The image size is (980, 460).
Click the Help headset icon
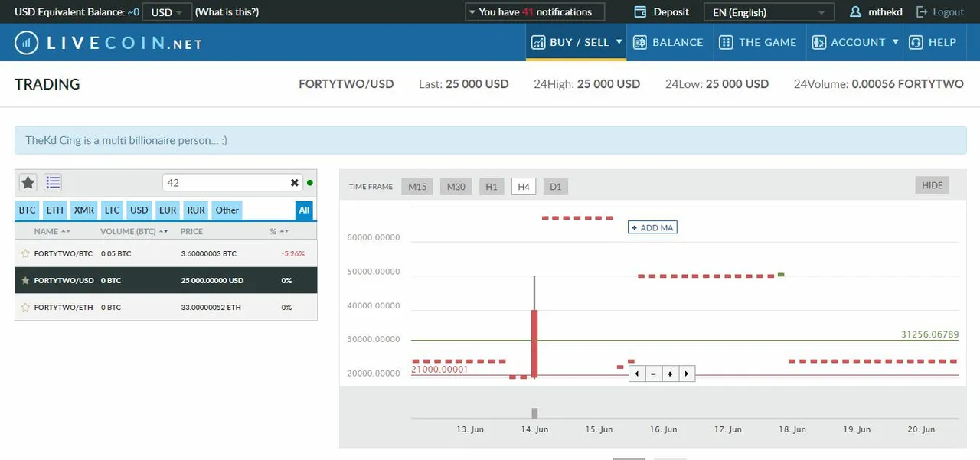[x=915, y=43]
